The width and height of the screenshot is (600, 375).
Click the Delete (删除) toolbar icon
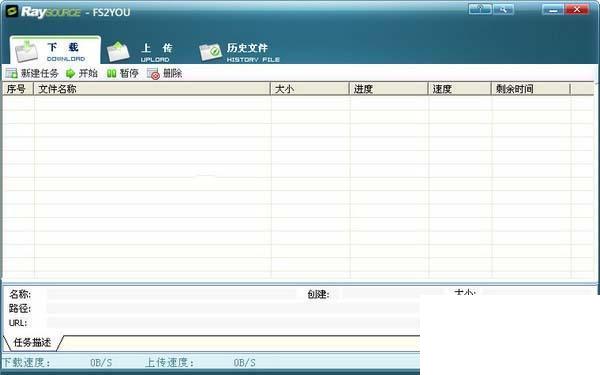(153, 73)
